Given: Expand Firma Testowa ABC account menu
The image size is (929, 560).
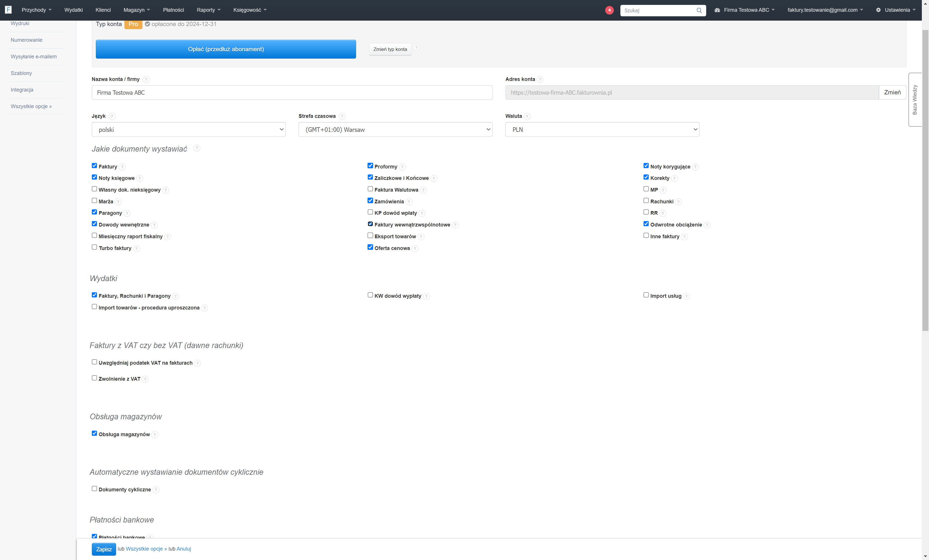Looking at the screenshot, I should (x=745, y=10).
